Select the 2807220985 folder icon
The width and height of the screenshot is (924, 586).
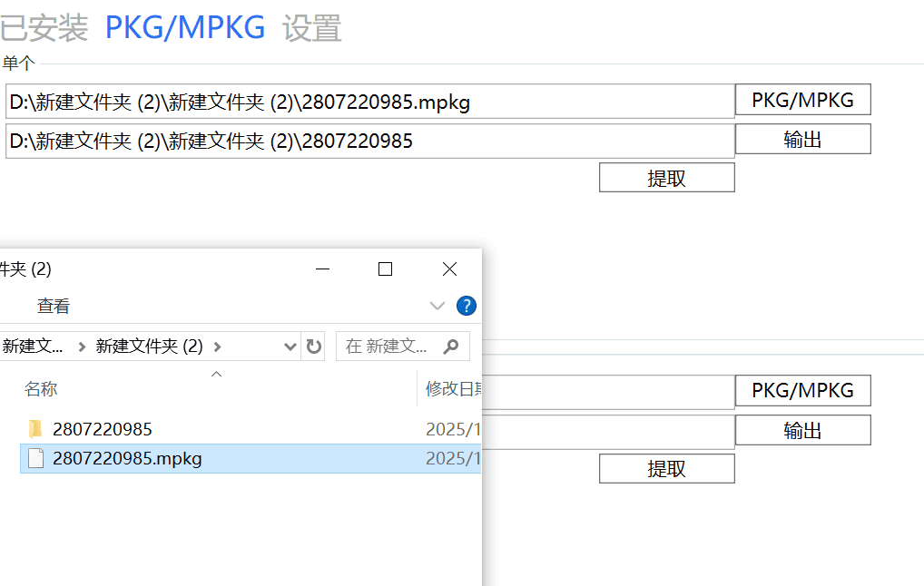(35, 429)
